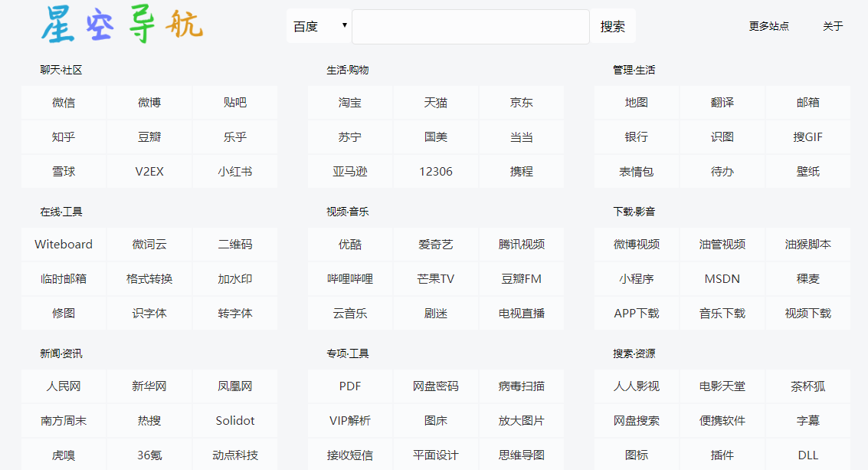Open 网盘密码

tap(436, 386)
